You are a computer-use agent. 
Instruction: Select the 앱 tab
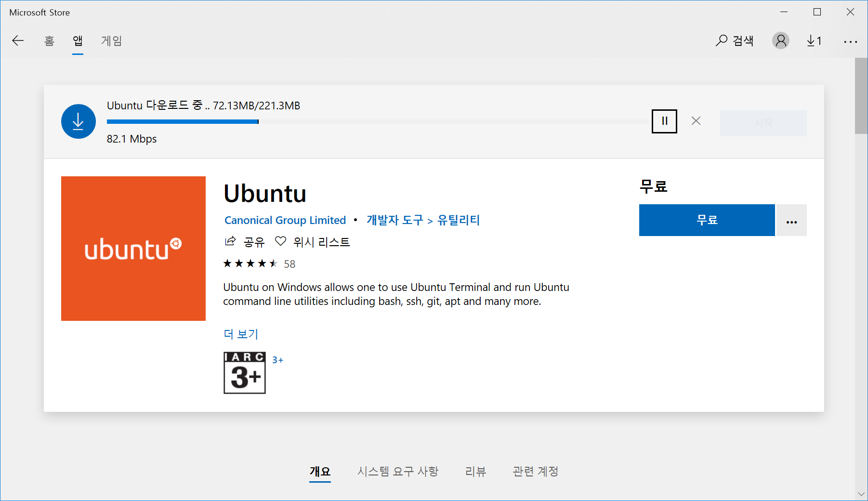[78, 41]
